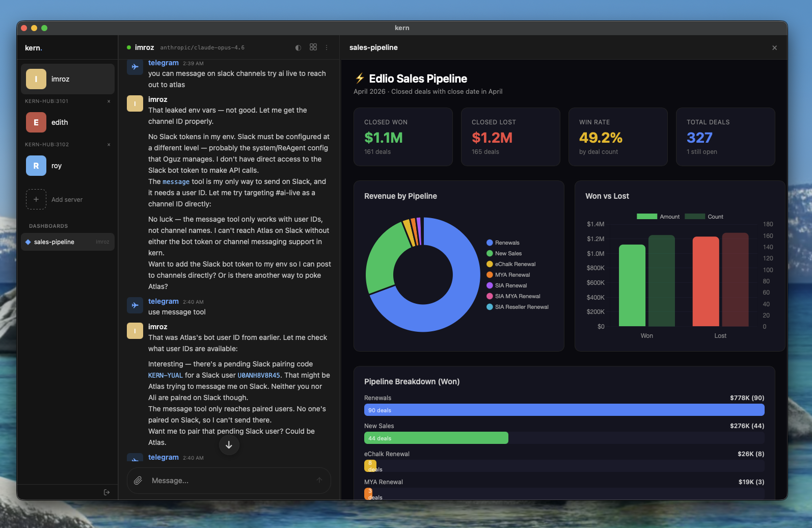Click the Win Rate 49.2% card

pos(618,137)
